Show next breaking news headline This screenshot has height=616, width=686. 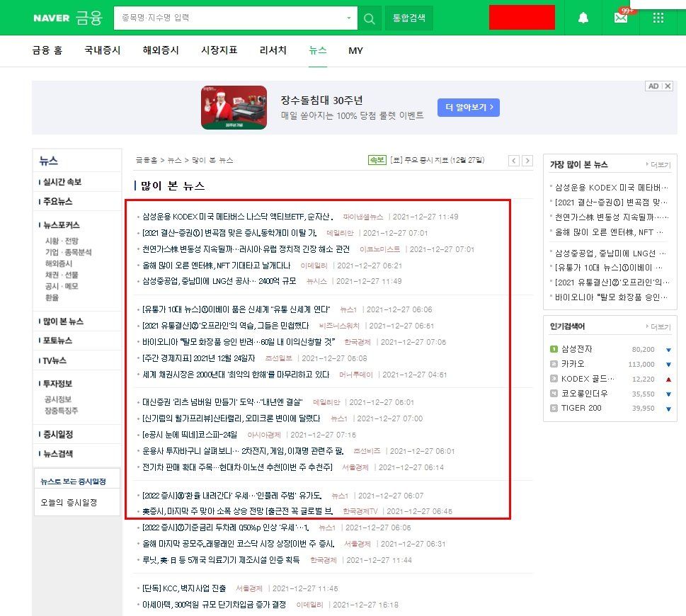527,161
